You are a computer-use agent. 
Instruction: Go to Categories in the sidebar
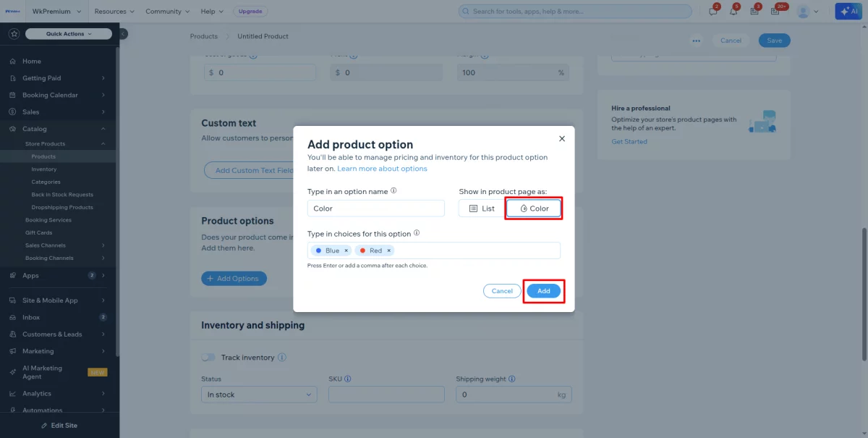[46, 182]
